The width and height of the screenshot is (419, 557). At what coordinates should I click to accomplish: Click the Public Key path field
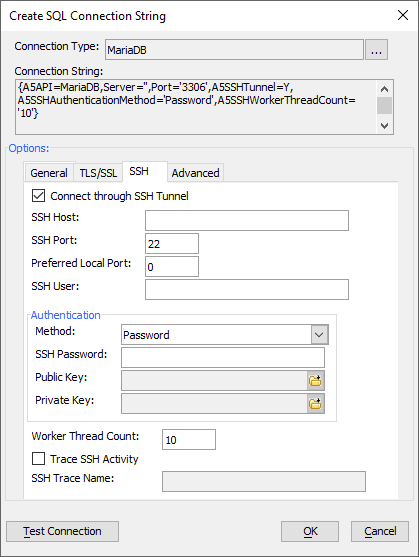coord(214,381)
